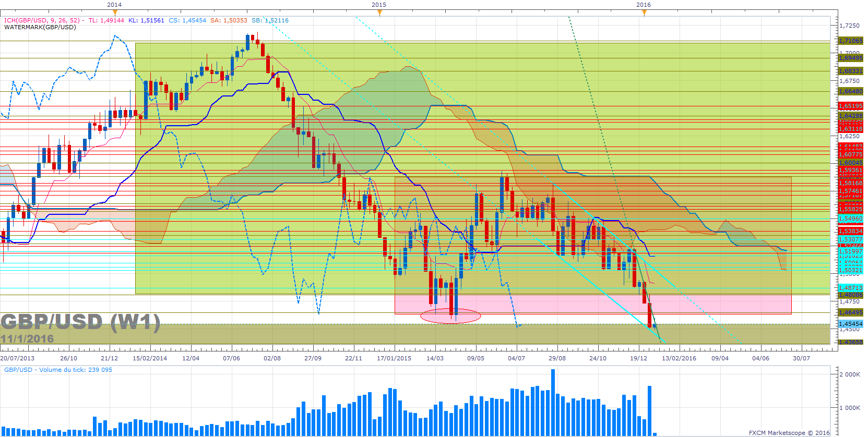Click the 1,45454 current price label

pyautogui.click(x=851, y=324)
